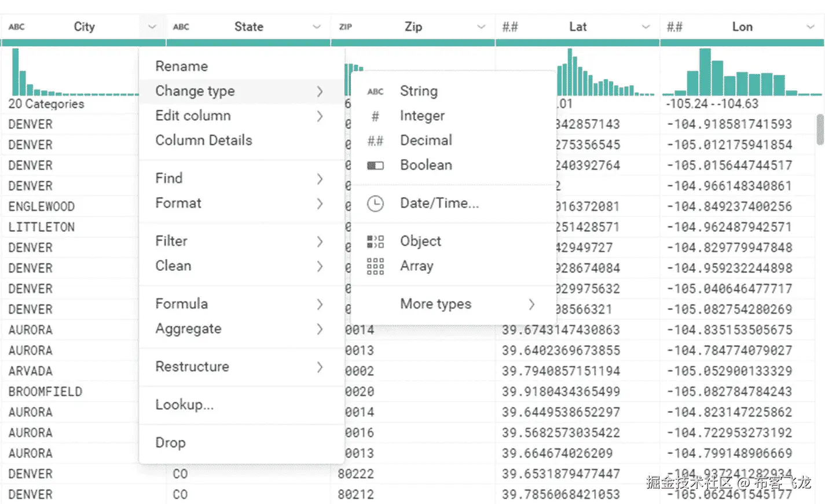The height and width of the screenshot is (504, 825).
Task: Select Change type menu entry
Action: point(242,91)
